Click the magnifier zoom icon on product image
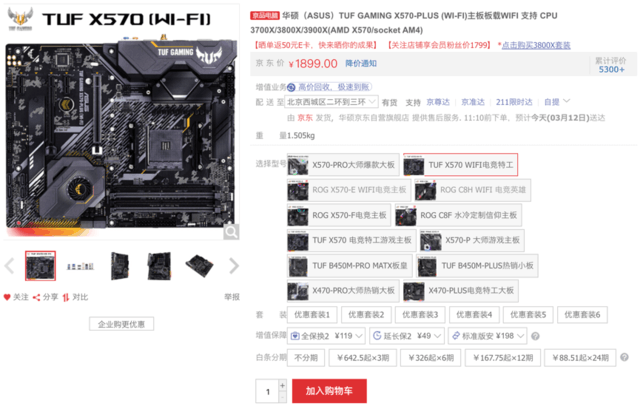 click(231, 232)
